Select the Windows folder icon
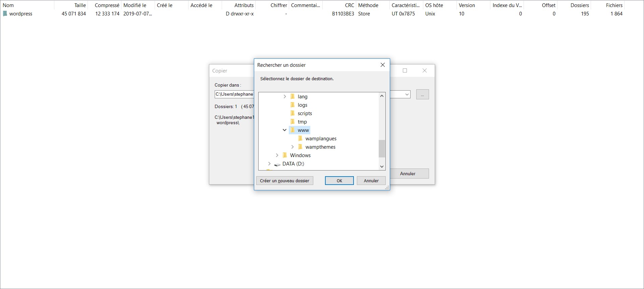 pos(285,155)
